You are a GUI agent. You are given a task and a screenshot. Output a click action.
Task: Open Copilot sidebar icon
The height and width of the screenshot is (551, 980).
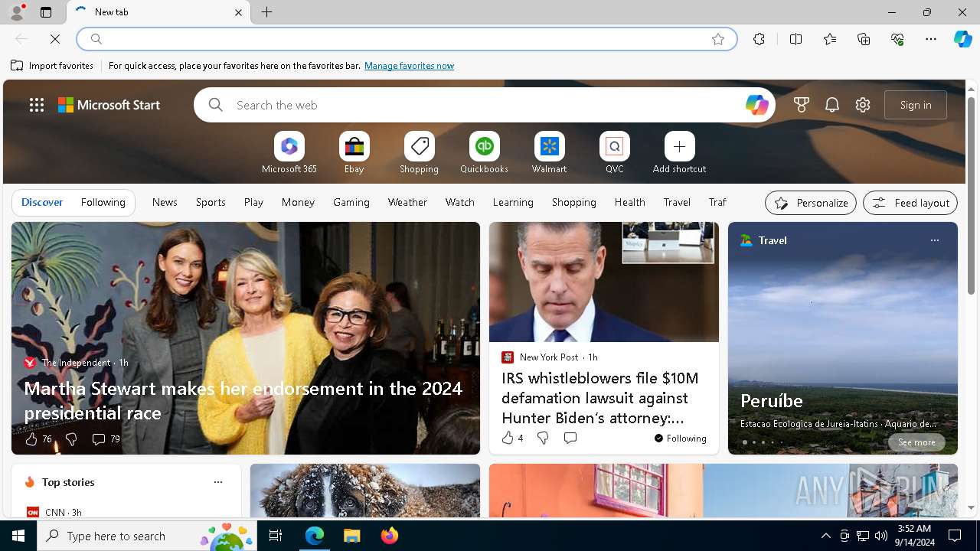[962, 39]
